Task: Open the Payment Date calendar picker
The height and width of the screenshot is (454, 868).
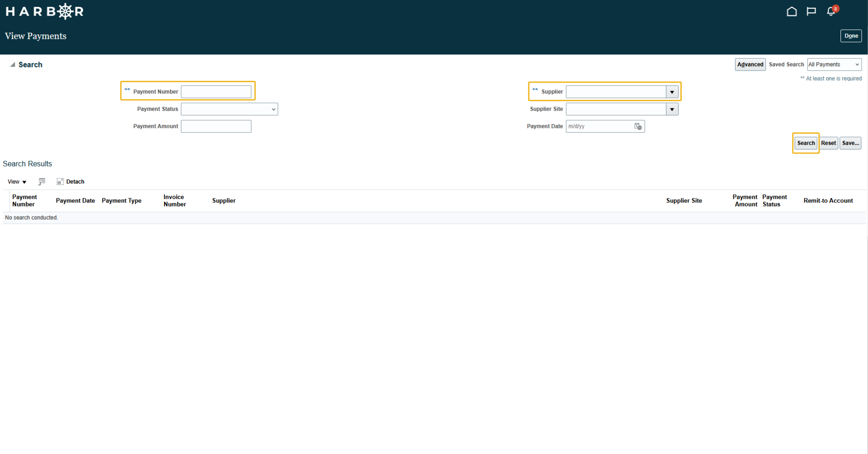Action: pyautogui.click(x=638, y=126)
